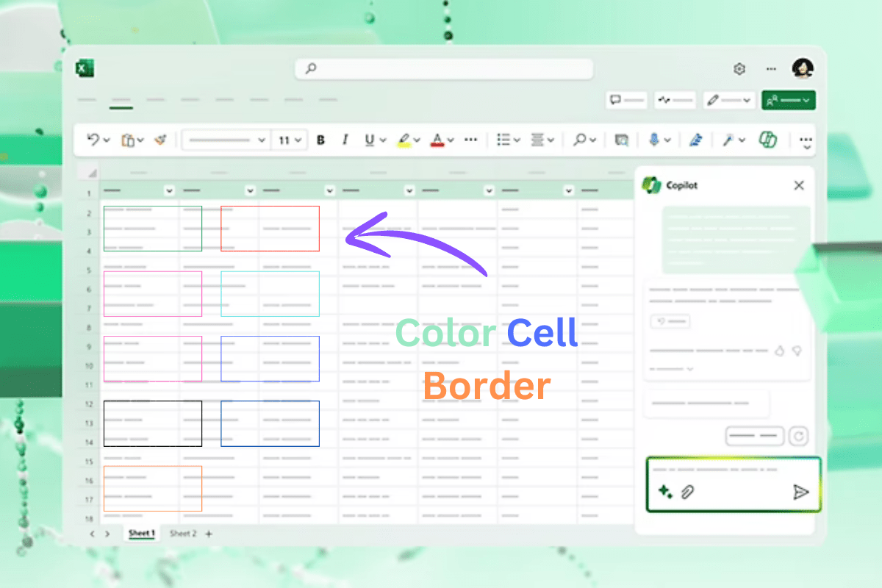Open the font size 11 dropdown
Viewport: 882px width, 588px height.
(290, 140)
